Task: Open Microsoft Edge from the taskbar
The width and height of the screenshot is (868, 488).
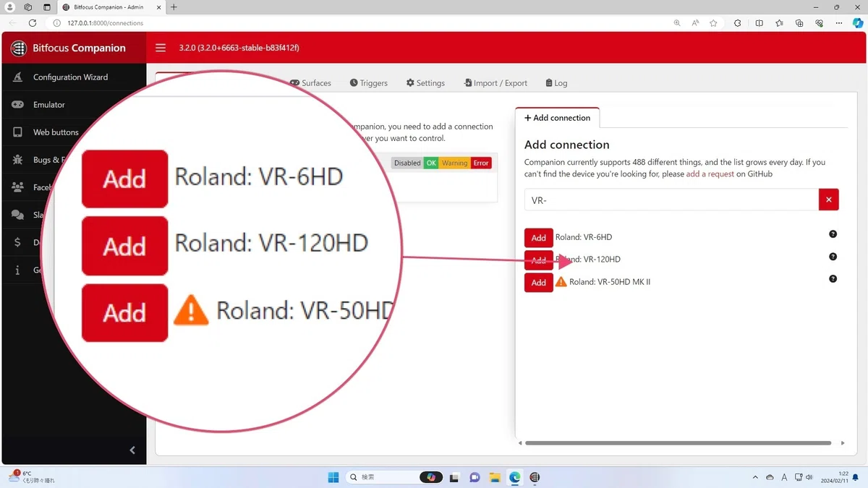Action: 515,477
